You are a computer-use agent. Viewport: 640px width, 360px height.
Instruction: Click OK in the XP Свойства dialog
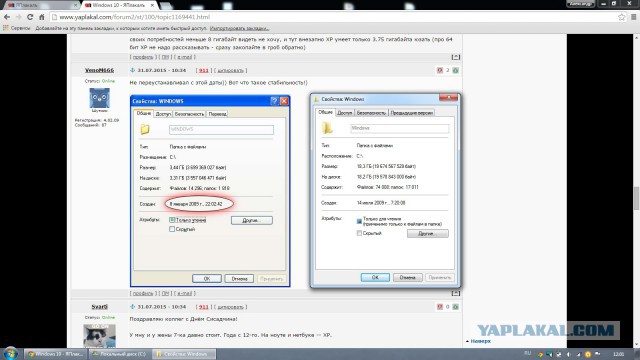coord(207,278)
